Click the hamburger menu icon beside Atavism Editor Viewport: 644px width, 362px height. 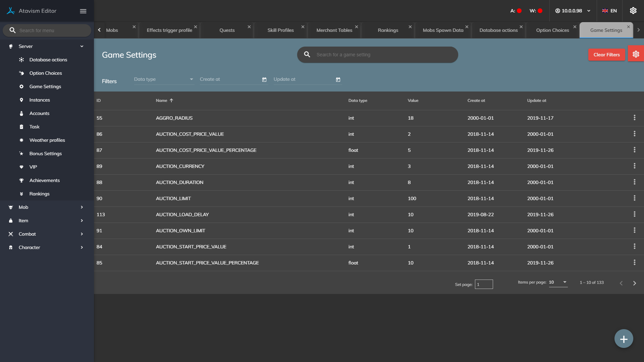(x=83, y=11)
